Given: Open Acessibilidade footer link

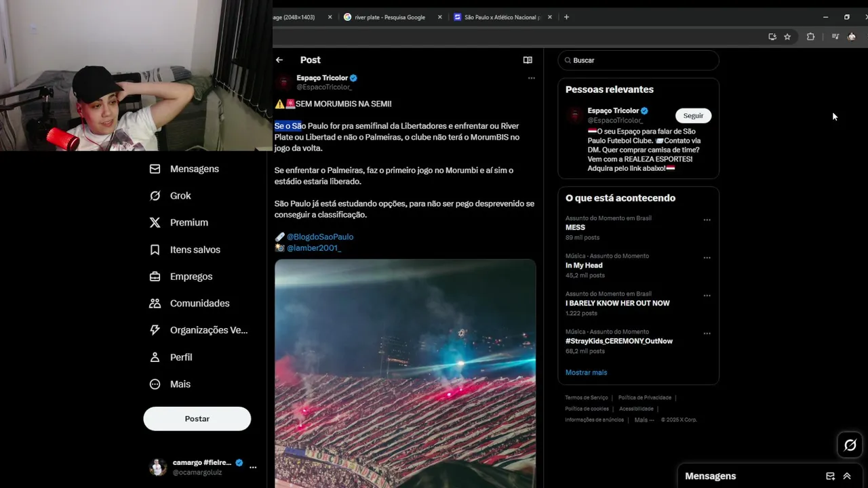Looking at the screenshot, I should click(x=636, y=409).
